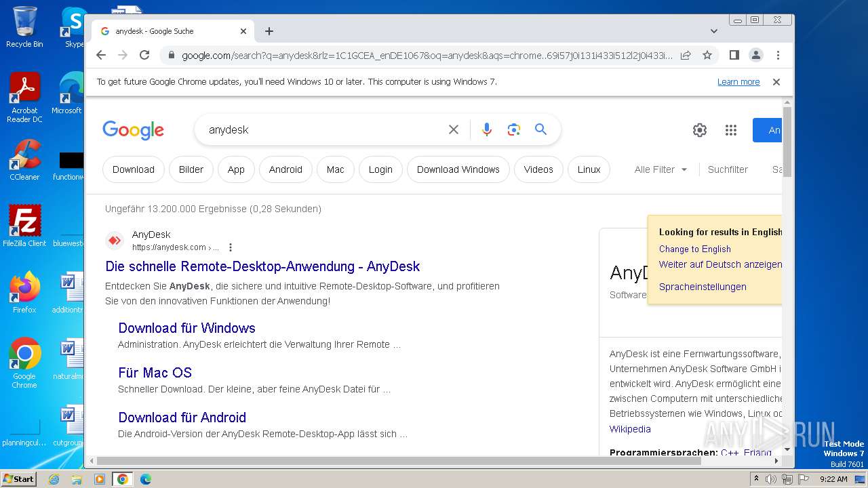This screenshot has width=868, height=488.
Task: Open Die schnelle Remote-Desktop-Anwendung - AnyDesk result
Action: pos(262,266)
